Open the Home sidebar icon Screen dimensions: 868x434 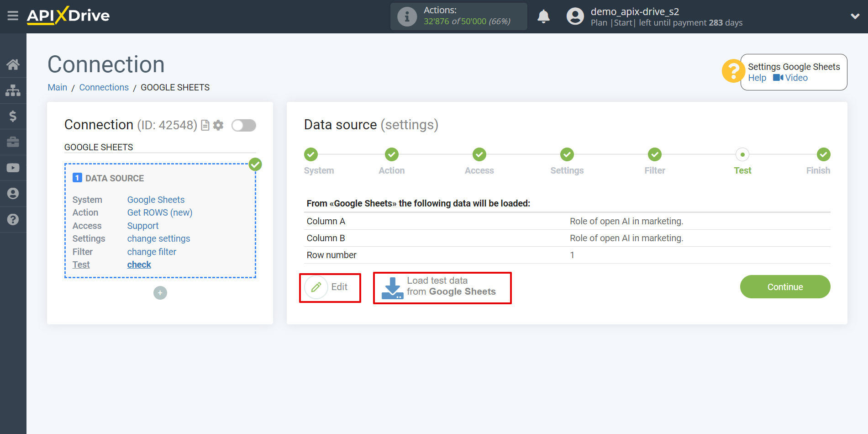pyautogui.click(x=13, y=64)
